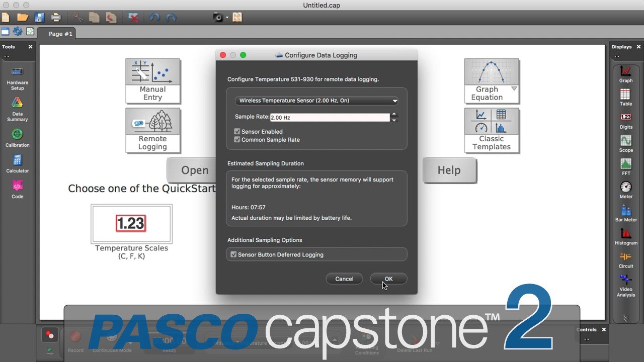
Task: Select the Histogram display
Action: (x=626, y=236)
